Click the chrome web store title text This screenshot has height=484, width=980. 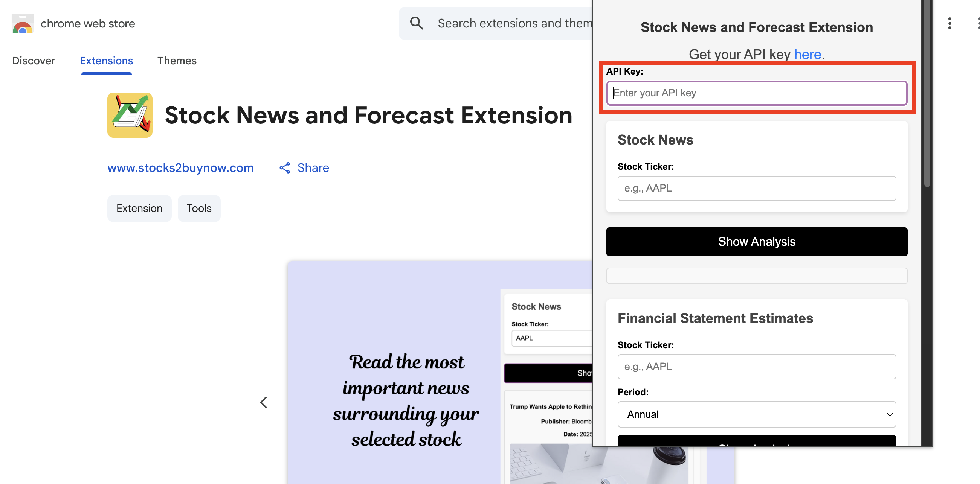pos(88,24)
